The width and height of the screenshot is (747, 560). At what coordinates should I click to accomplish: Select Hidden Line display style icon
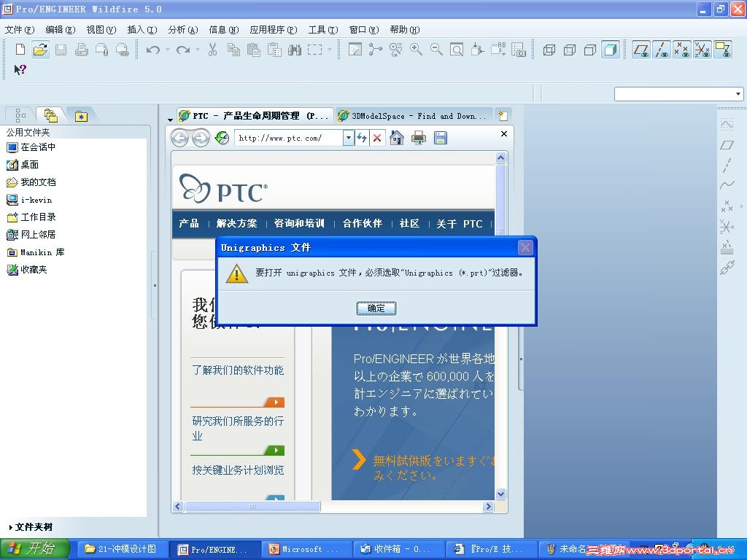570,49
